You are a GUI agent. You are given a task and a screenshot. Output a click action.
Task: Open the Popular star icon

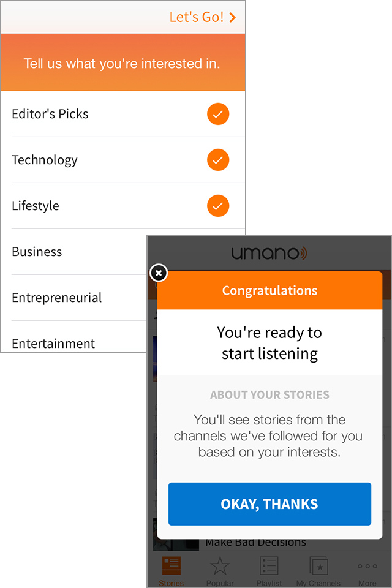coord(220,565)
